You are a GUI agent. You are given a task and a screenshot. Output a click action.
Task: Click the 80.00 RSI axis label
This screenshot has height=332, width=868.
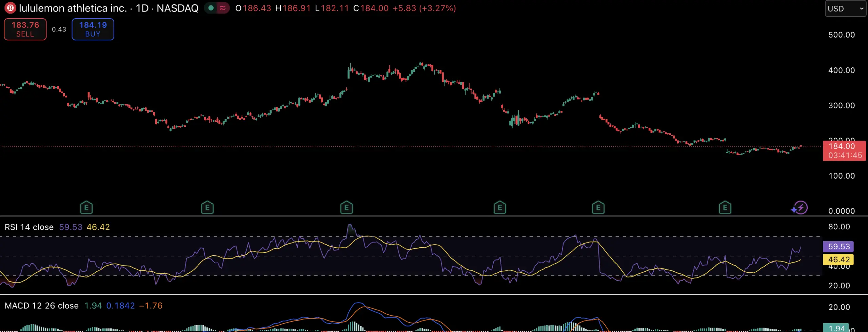pyautogui.click(x=839, y=227)
